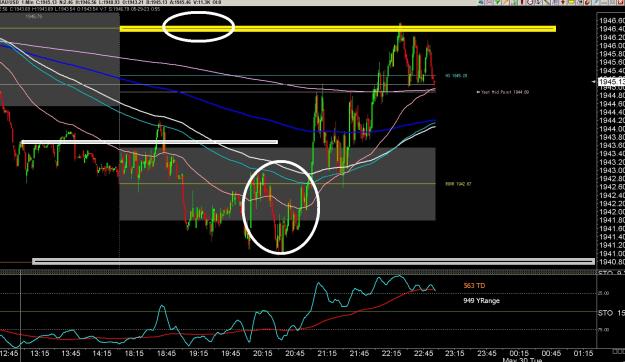Click the clock-shaped toolbar icon
Viewport: 625px width, 362px height.
(x=531, y=2)
